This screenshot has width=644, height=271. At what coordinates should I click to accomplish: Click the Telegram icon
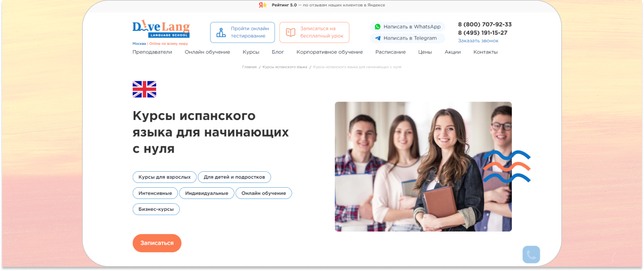click(377, 38)
